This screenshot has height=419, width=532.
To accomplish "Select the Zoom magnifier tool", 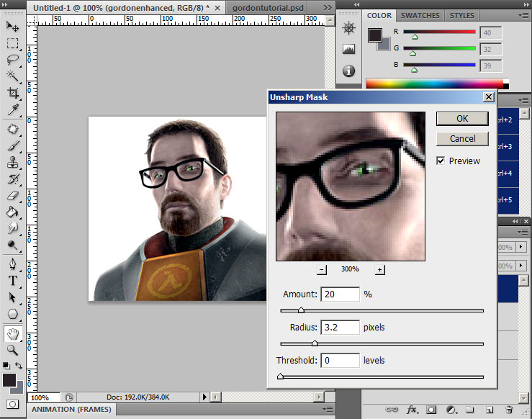I will click(12, 350).
